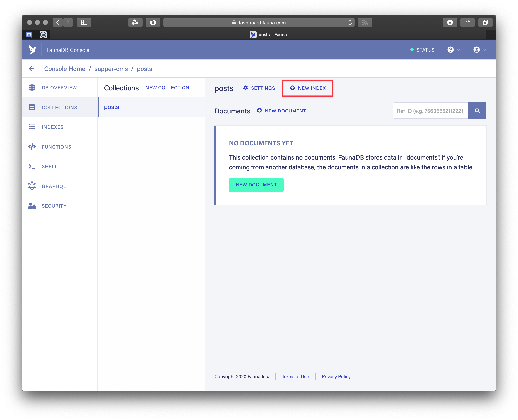Click posts breadcrumb
This screenshot has width=518, height=420.
pos(144,69)
